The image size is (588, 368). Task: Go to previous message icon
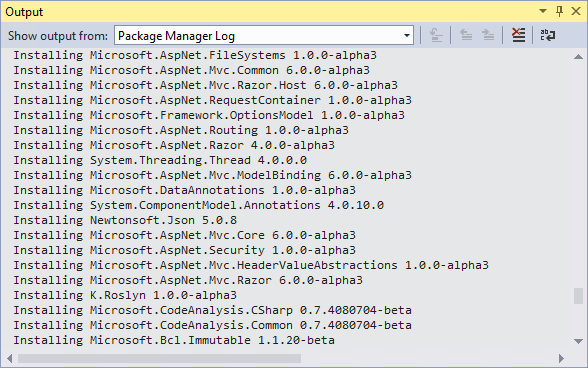pyautogui.click(x=466, y=35)
